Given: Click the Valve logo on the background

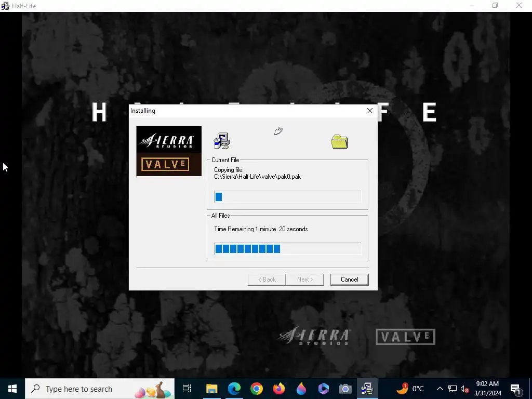Looking at the screenshot, I should pos(405,337).
